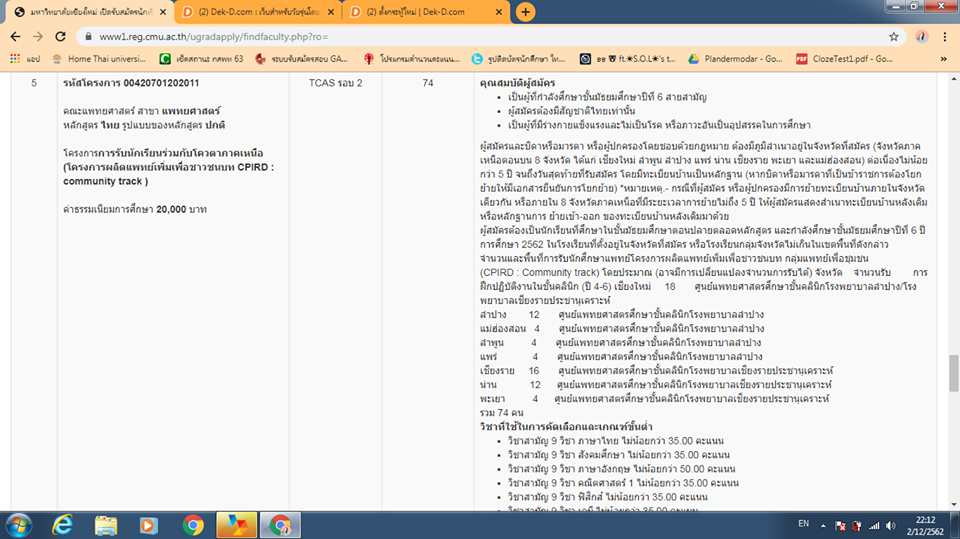Image resolution: width=960 pixels, height=539 pixels.
Task: Open the colorful paint app taskbar icon
Action: [236, 526]
